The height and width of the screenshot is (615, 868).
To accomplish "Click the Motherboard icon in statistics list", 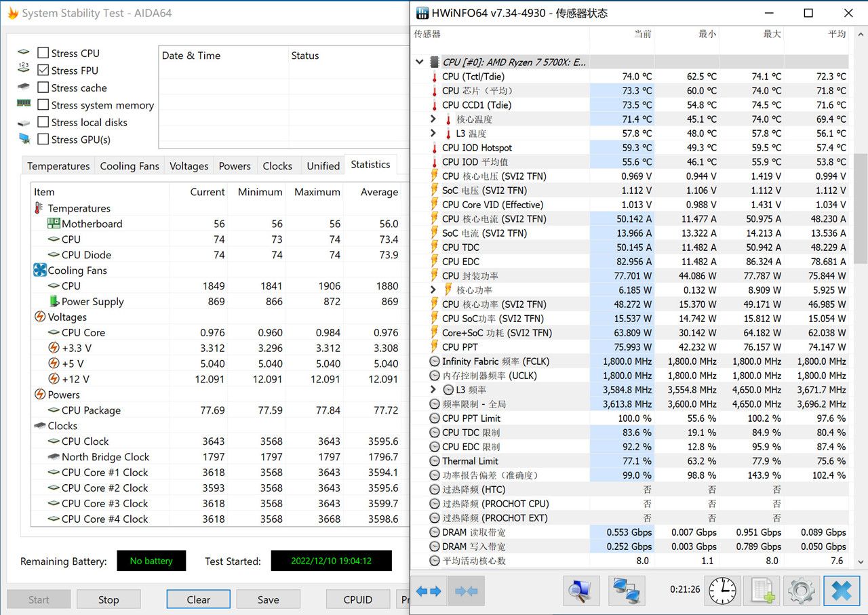I will pos(54,223).
